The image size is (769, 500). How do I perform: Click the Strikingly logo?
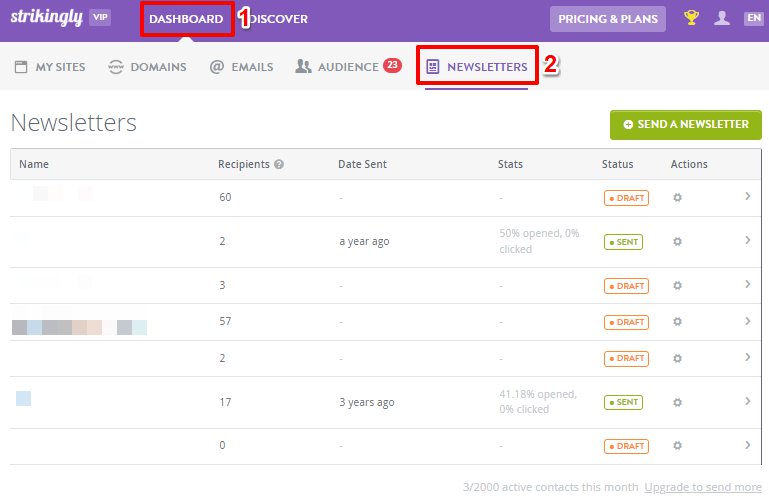click(x=47, y=17)
